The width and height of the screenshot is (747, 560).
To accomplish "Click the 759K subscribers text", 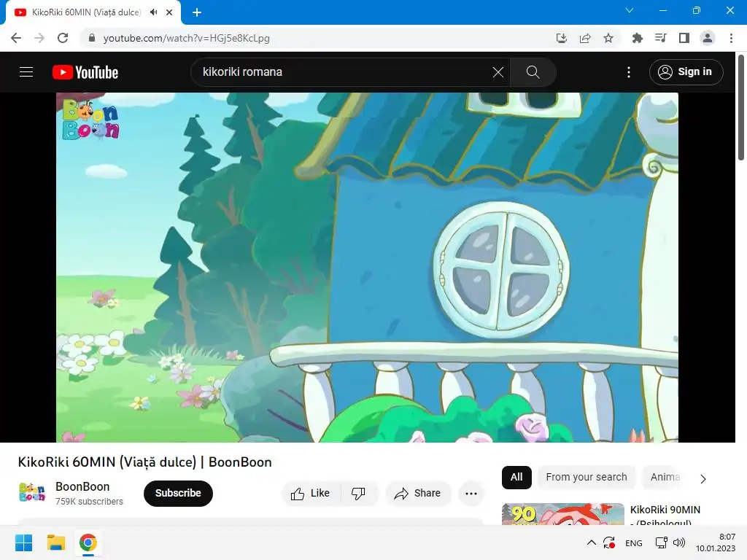I will coord(89,502).
